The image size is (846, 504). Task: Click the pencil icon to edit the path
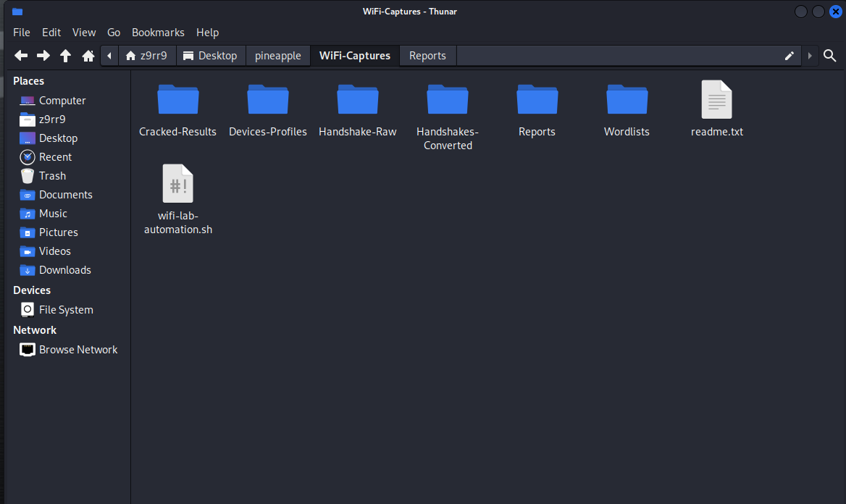pyautogui.click(x=789, y=55)
